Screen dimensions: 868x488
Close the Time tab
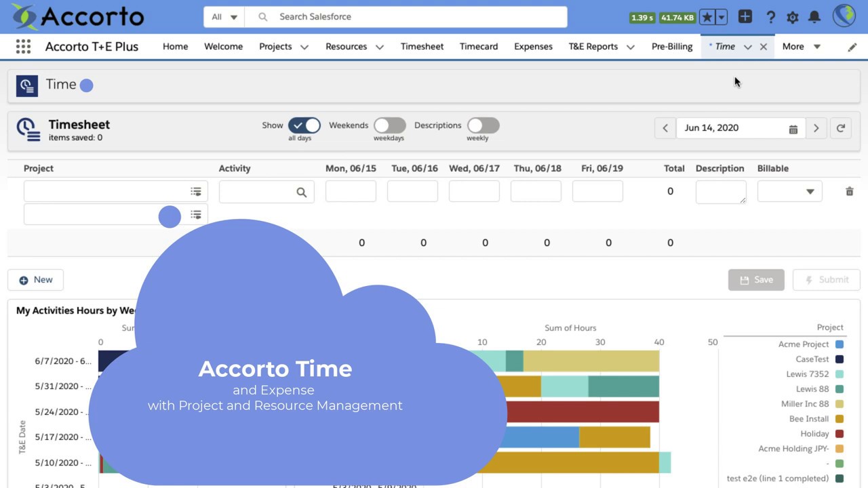[x=764, y=47]
